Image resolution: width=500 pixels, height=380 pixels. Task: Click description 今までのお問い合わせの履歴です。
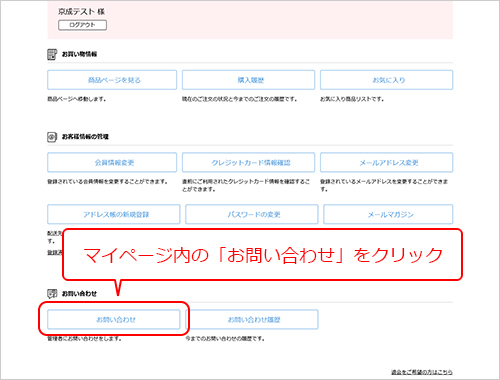point(225,339)
